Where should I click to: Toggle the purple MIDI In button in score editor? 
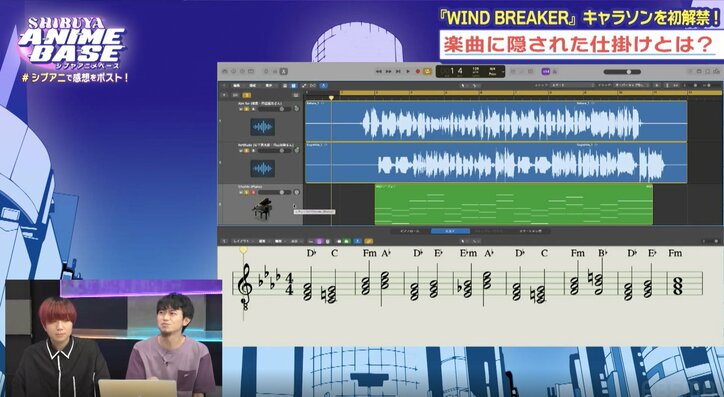[319, 241]
